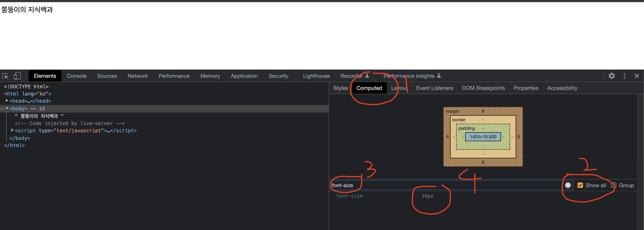Open the Sources tab

107,76
